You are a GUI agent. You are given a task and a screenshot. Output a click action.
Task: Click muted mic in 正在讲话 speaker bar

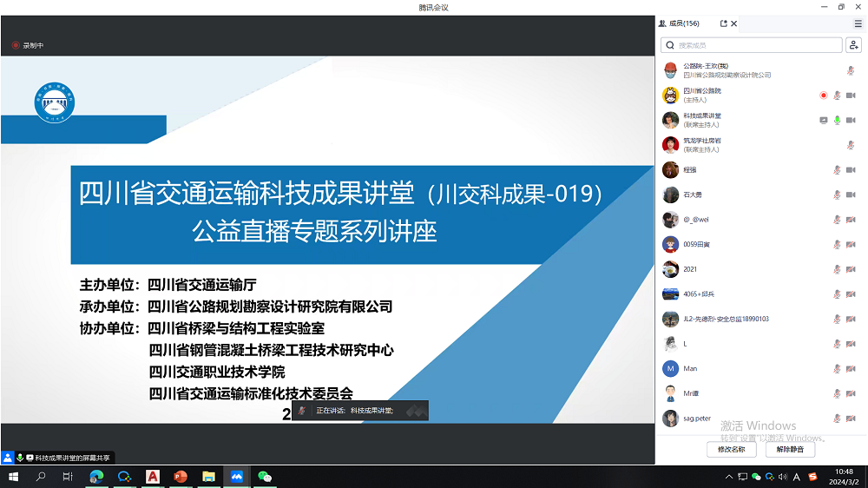[302, 411]
